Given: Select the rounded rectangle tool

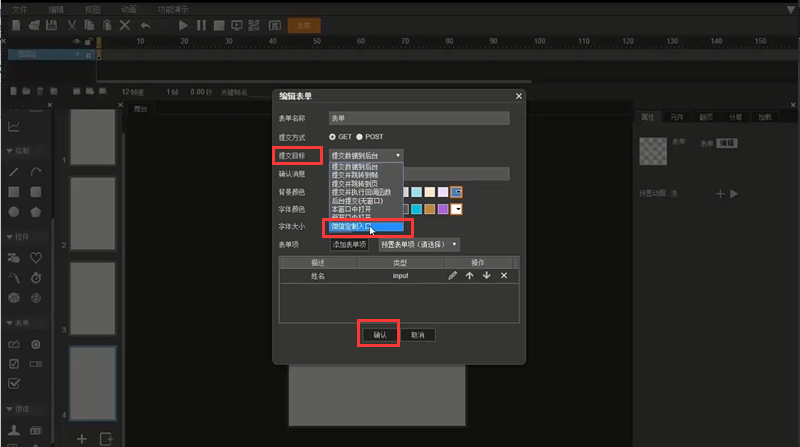Looking at the screenshot, I should (36, 192).
